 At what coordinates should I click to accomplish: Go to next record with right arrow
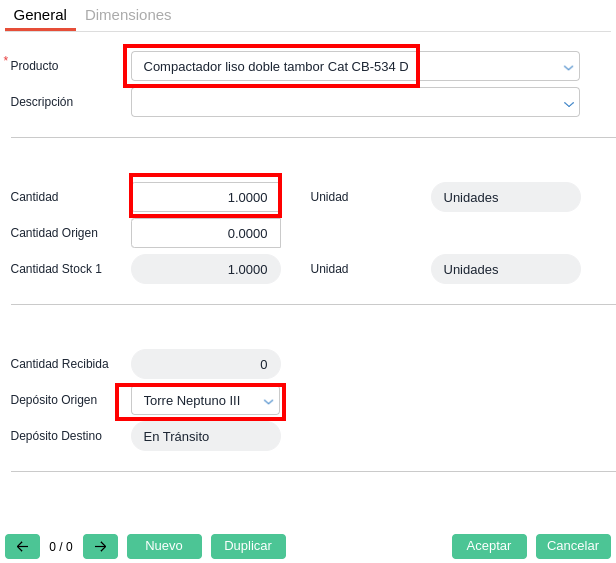(100, 546)
